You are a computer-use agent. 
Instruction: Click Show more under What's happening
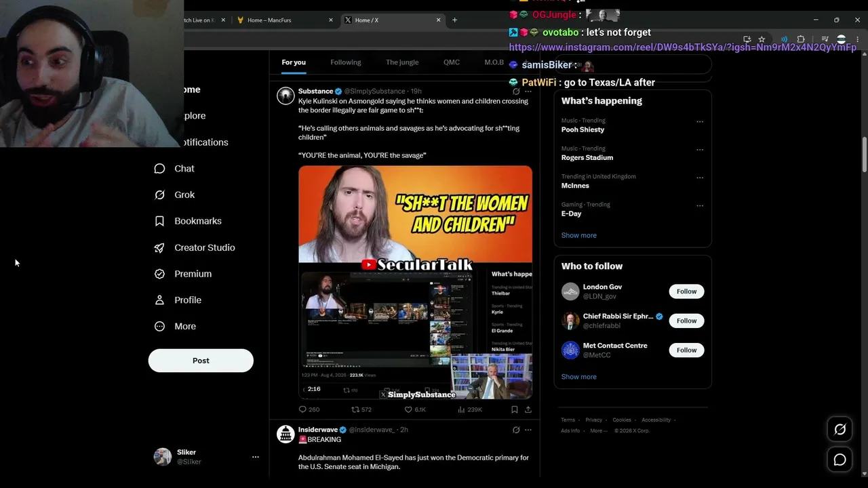pyautogui.click(x=579, y=235)
